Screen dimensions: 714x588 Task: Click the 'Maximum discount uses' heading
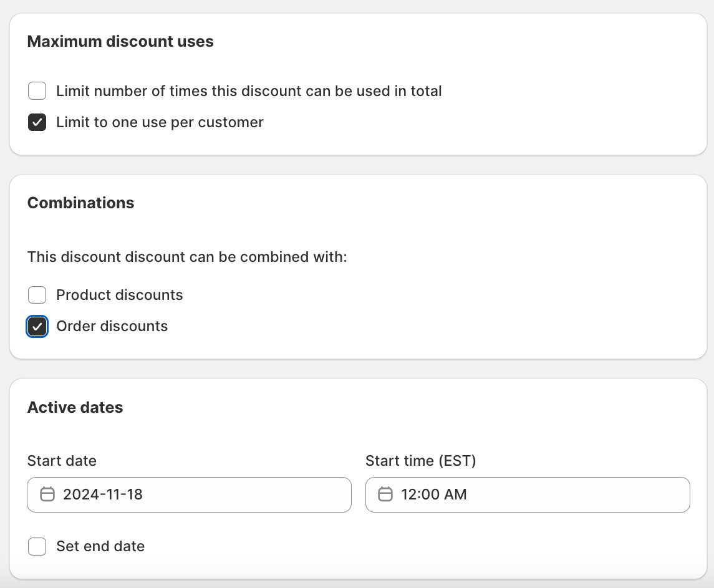point(120,42)
